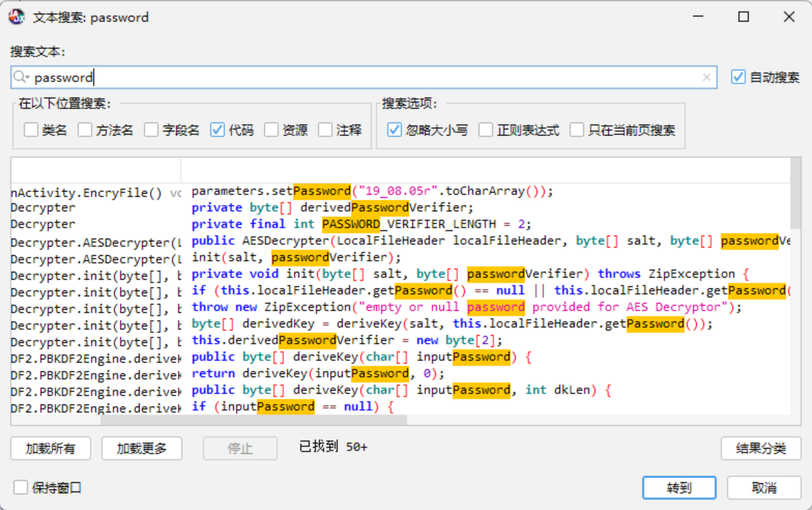Click the JADX application icon in title bar

point(17,17)
